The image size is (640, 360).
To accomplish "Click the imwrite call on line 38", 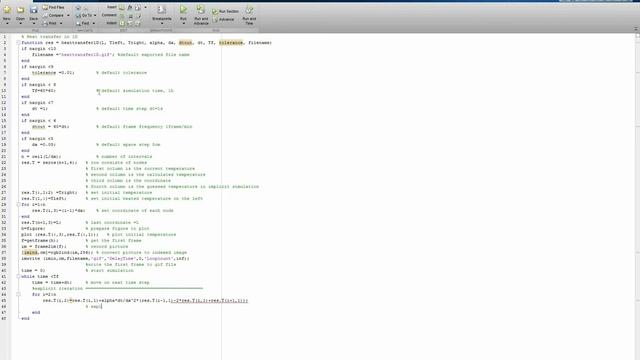I will 105,258.
